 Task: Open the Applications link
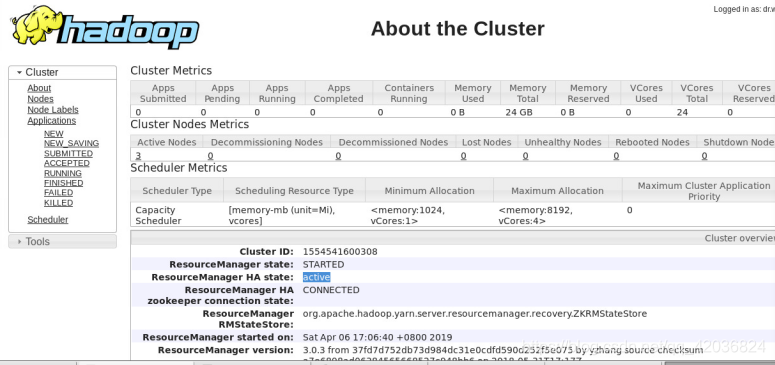(x=51, y=121)
